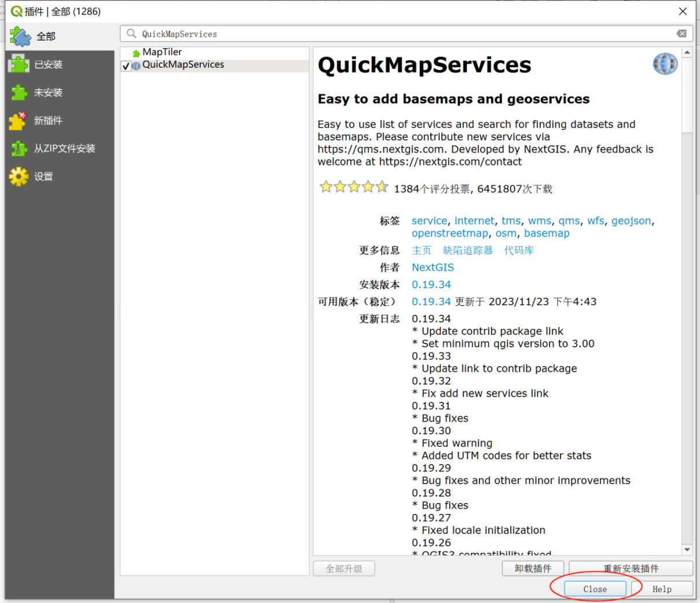700x603 pixels.
Task: Close the plugin dialog with Close button
Action: pyautogui.click(x=595, y=589)
